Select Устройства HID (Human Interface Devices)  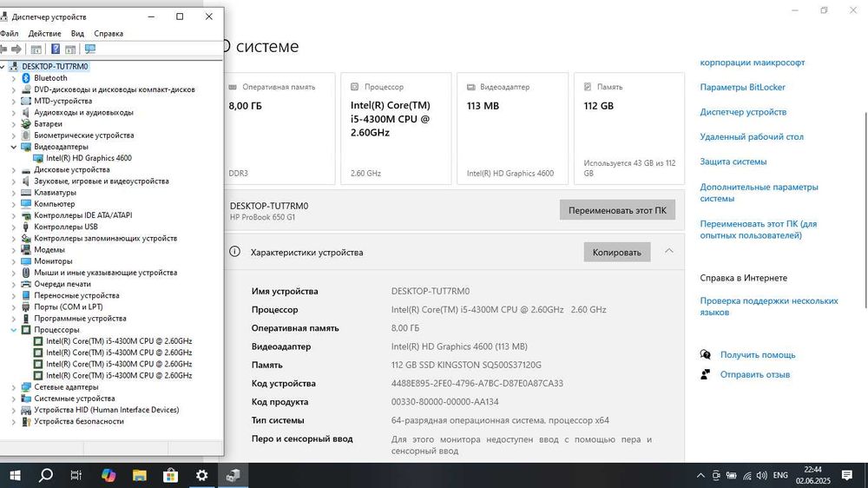[x=106, y=410]
